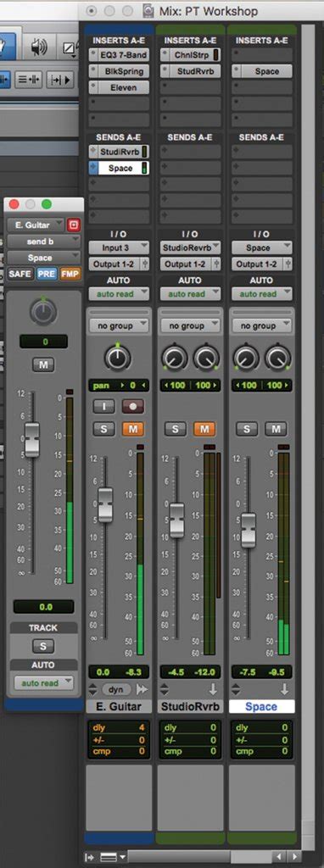Viewport: 324px width, 868px height.
Task: Click the Space track volume fader
Action: (249, 531)
